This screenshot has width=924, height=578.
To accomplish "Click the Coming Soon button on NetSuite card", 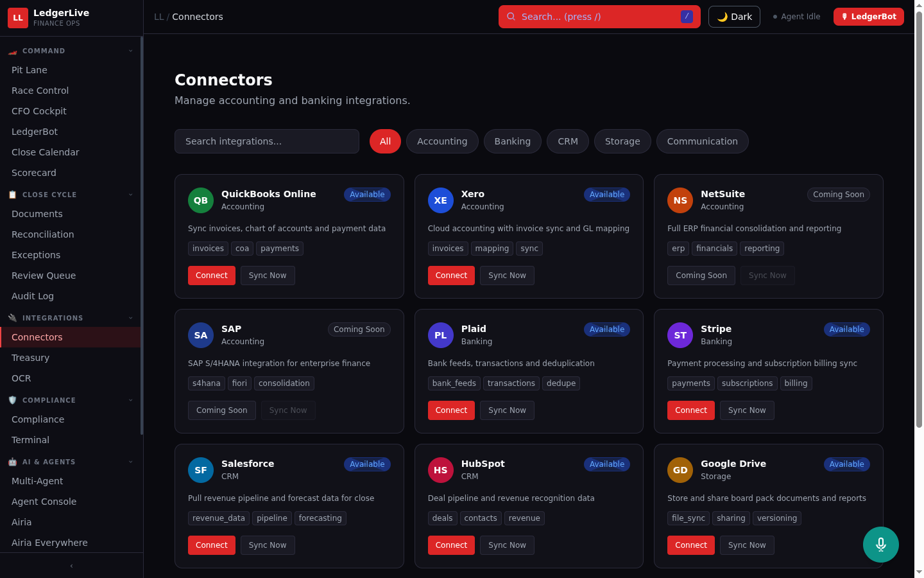I will tap(701, 276).
